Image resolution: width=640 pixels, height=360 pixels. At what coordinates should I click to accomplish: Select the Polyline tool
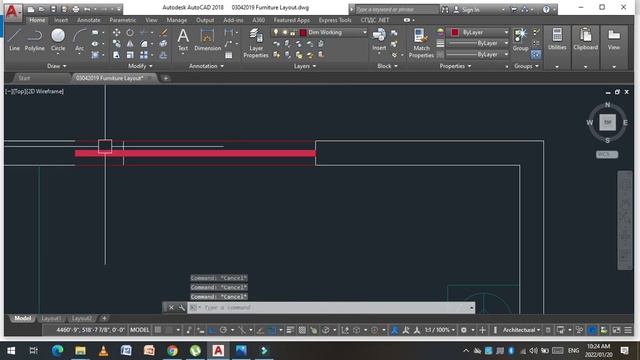(35, 40)
